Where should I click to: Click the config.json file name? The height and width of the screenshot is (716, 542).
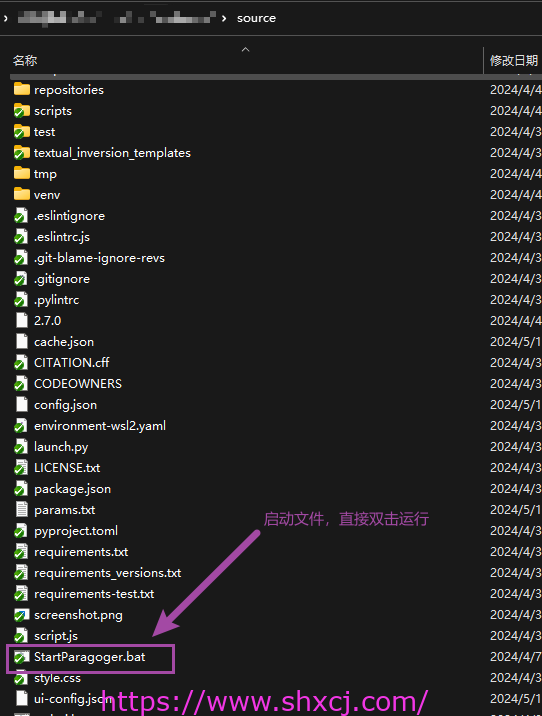65,405
